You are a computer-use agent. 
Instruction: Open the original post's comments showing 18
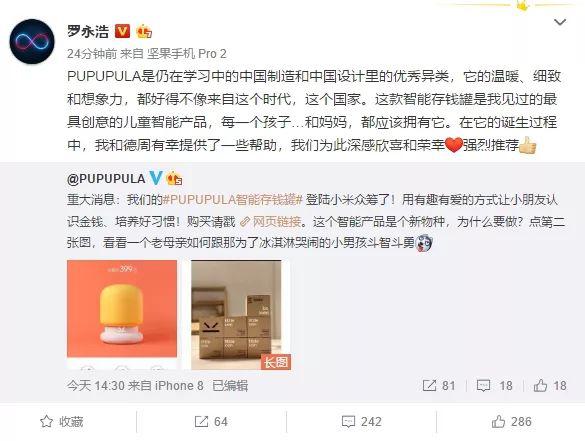[494, 385]
